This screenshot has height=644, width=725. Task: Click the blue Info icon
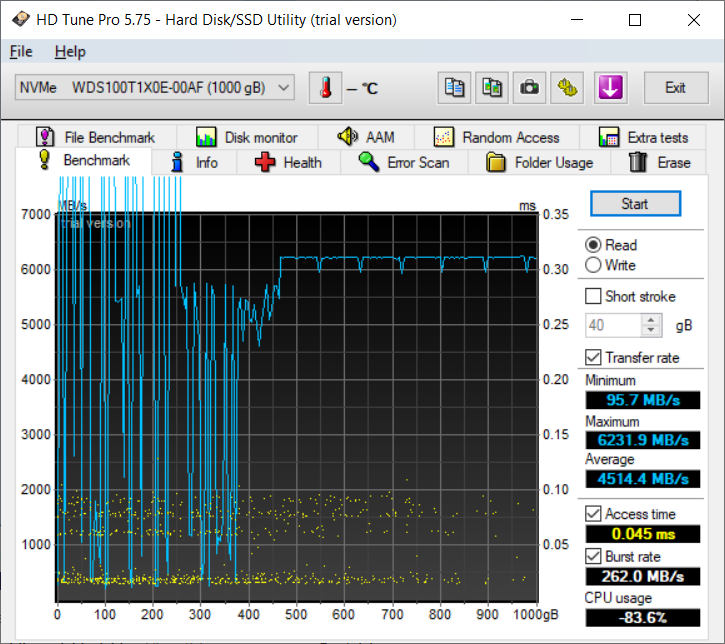(x=177, y=162)
